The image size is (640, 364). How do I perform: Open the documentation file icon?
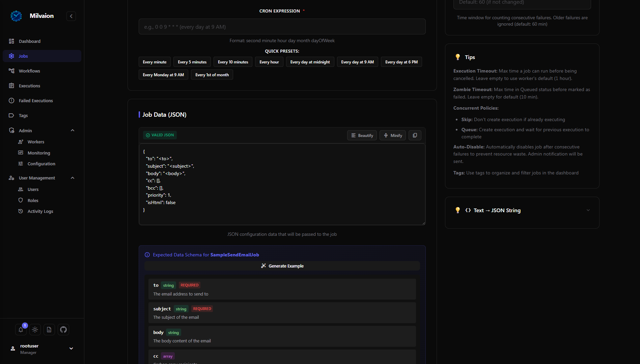point(49,330)
